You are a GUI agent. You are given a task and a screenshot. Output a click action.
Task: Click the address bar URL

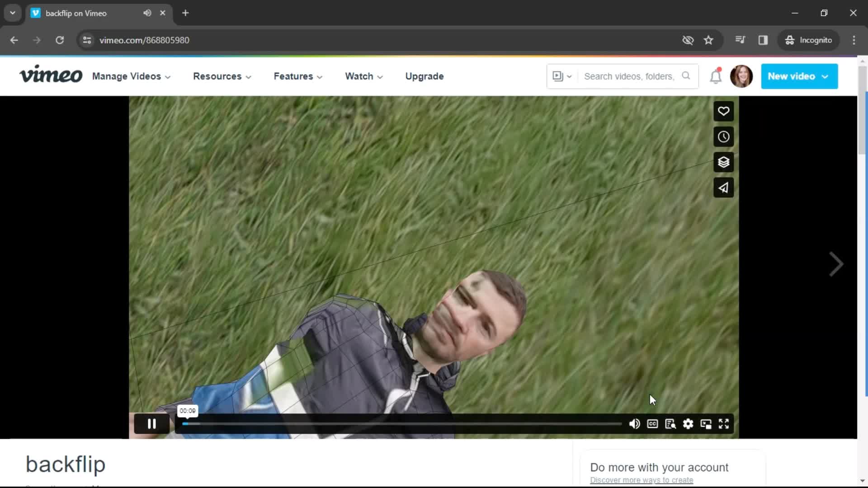(x=144, y=40)
